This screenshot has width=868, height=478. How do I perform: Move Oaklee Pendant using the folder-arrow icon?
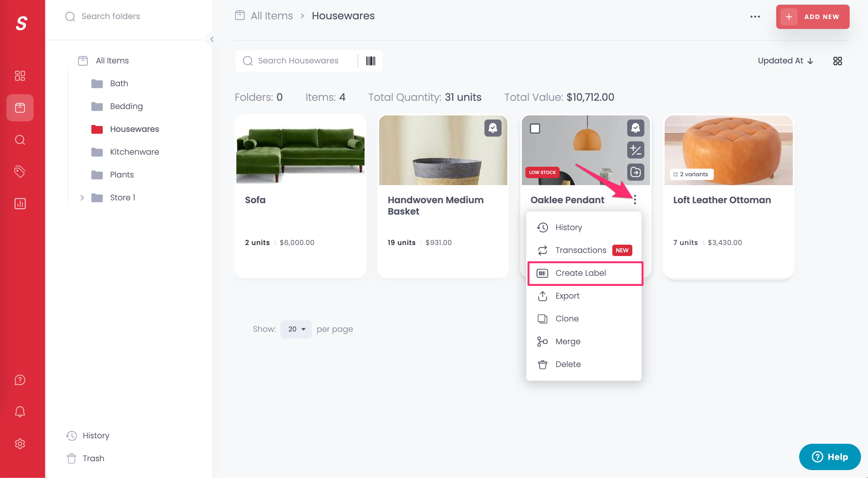(636, 172)
